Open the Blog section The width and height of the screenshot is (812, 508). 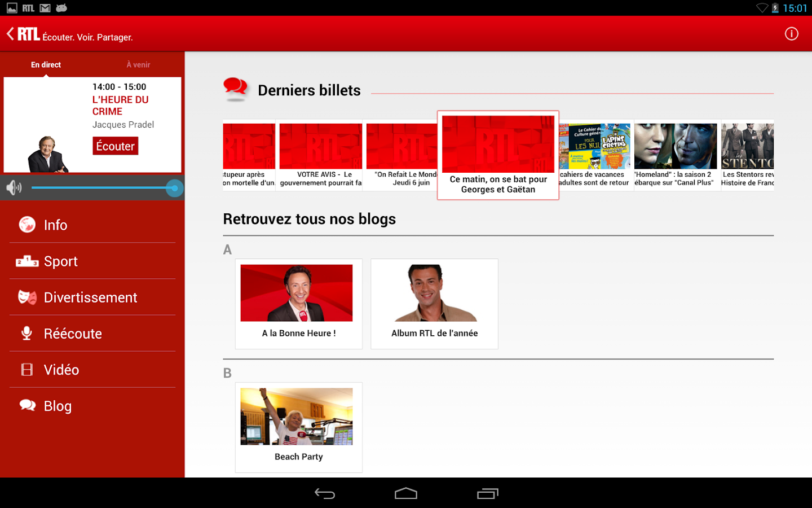click(x=92, y=405)
